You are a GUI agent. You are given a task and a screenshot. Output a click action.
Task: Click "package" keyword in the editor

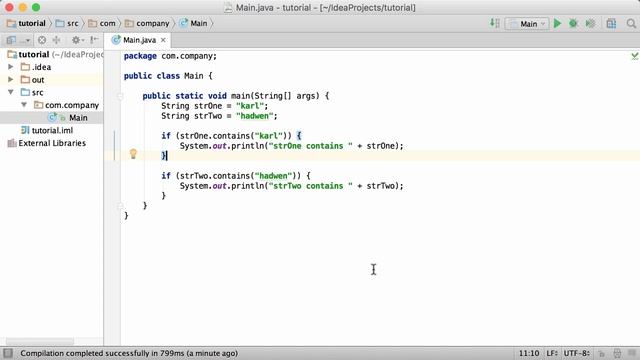(x=140, y=56)
